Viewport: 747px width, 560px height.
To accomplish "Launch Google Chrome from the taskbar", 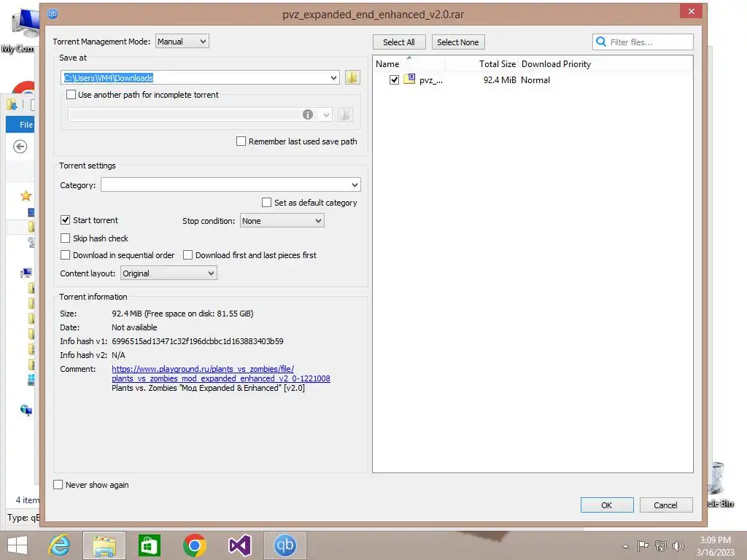I will (194, 545).
